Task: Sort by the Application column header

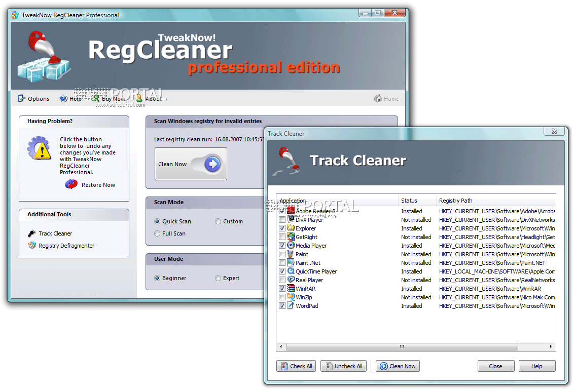Action: [x=337, y=201]
